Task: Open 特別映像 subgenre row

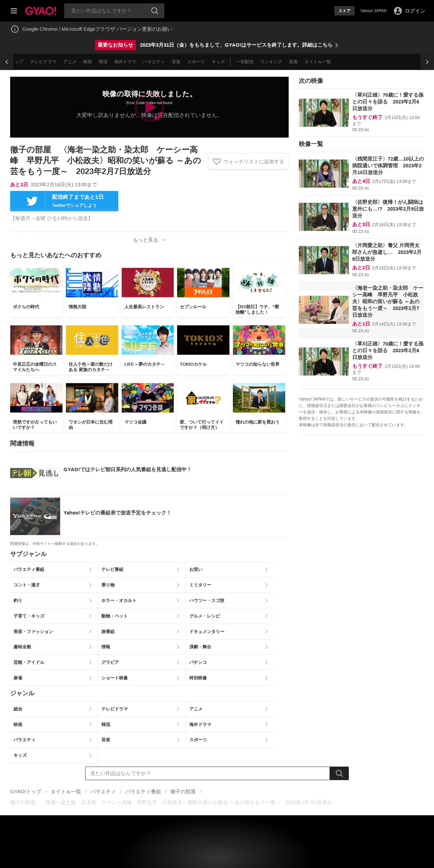Action: click(x=230, y=678)
